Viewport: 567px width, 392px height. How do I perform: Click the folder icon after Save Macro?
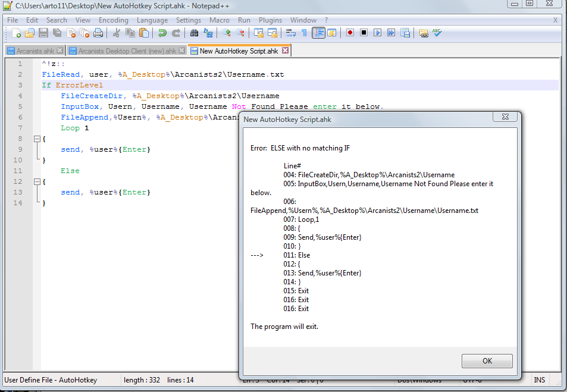(424, 33)
